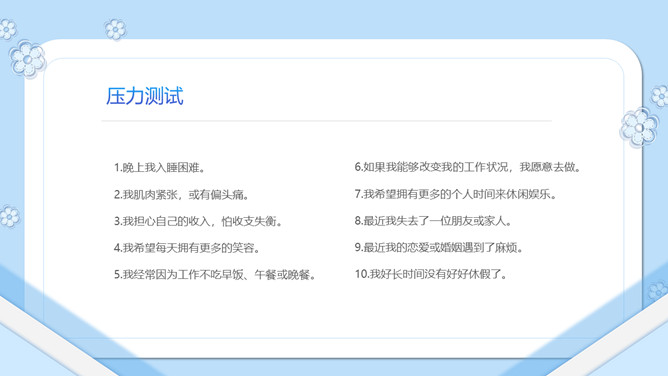Click the flower on the left middle edge
This screenshot has width=668, height=376.
(9, 216)
